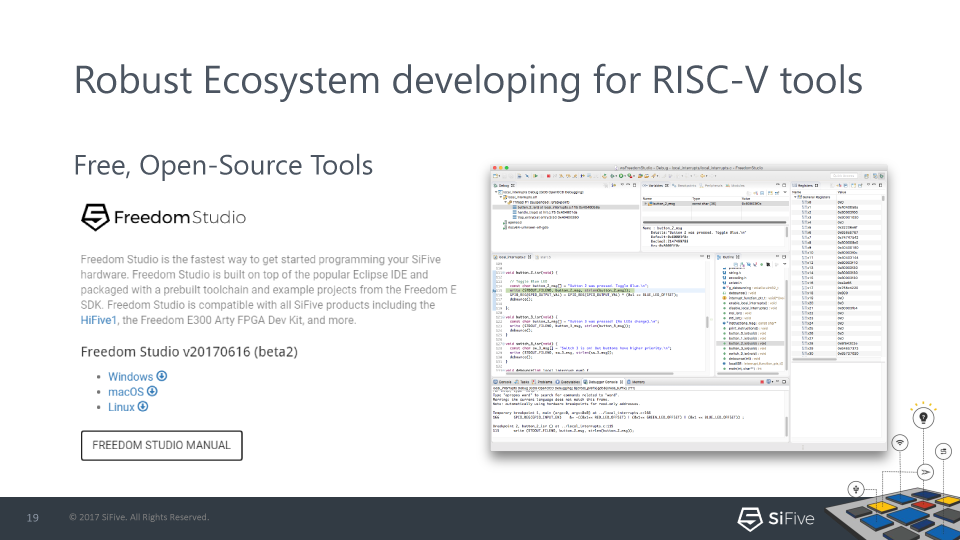960x540 pixels.
Task: Collapse the General Registers tree node
Action: pos(795,197)
